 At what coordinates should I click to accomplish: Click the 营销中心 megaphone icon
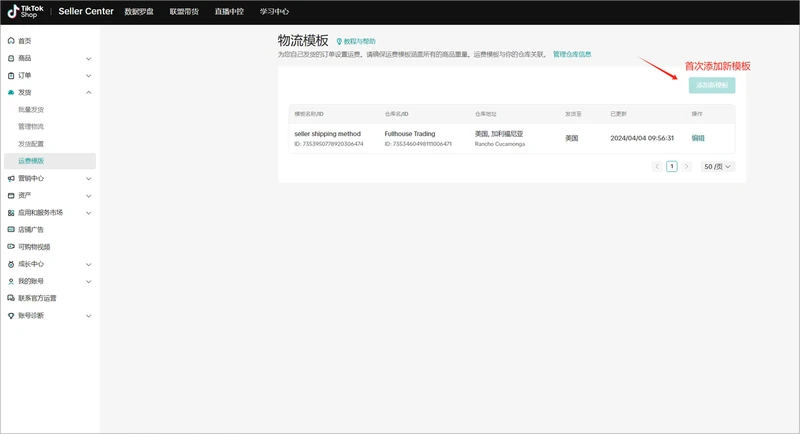click(11, 178)
